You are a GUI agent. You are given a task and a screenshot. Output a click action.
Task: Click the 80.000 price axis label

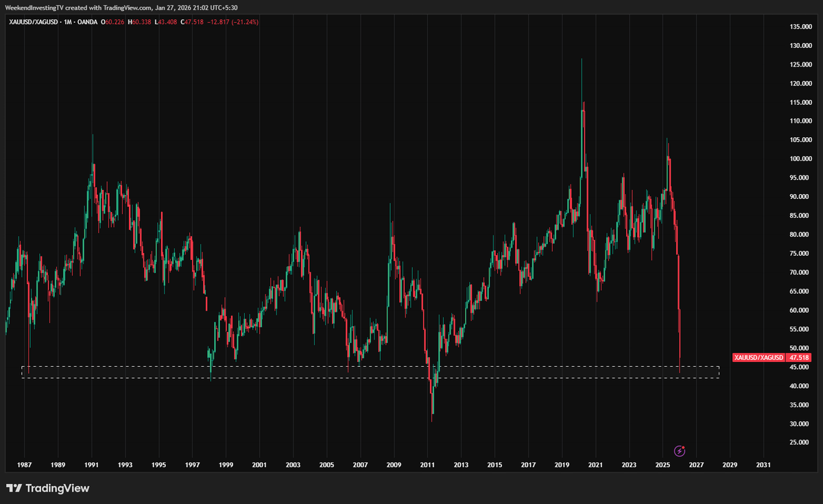tap(800, 235)
